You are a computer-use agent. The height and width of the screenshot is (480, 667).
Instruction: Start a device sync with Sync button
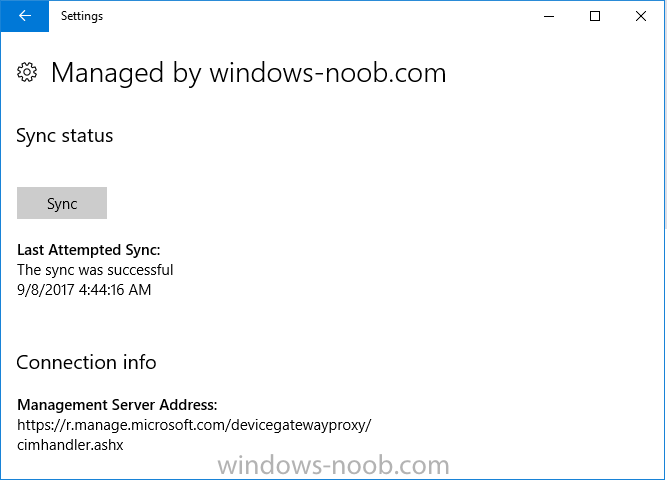coord(62,203)
